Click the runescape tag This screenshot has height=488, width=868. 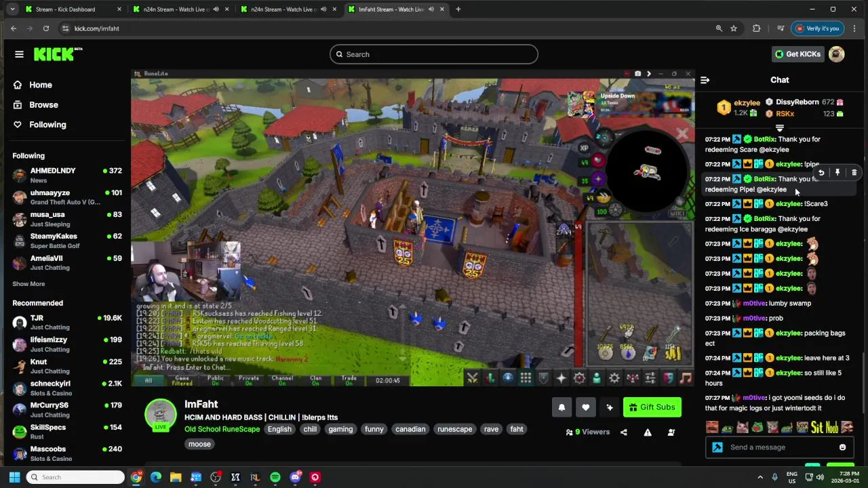pos(454,429)
